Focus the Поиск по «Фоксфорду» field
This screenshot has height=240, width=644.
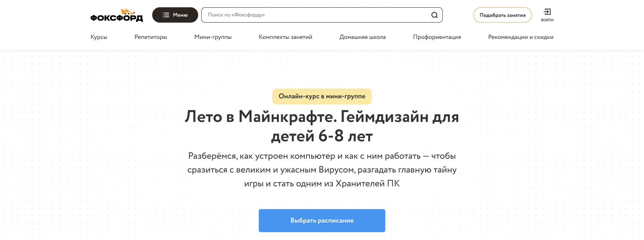point(322,15)
